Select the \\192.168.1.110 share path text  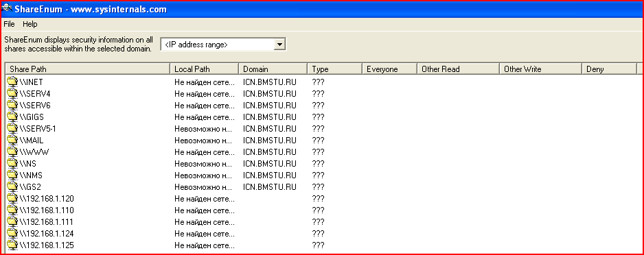(x=47, y=210)
